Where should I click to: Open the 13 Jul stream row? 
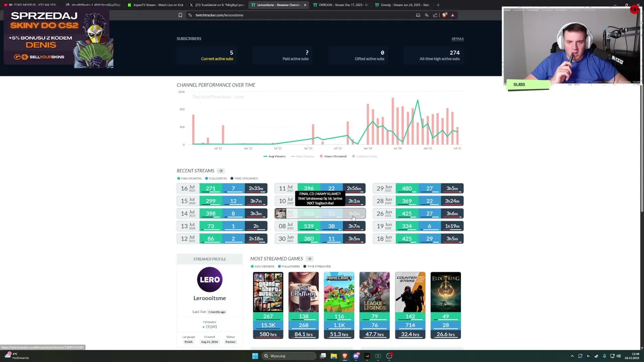[222, 226]
